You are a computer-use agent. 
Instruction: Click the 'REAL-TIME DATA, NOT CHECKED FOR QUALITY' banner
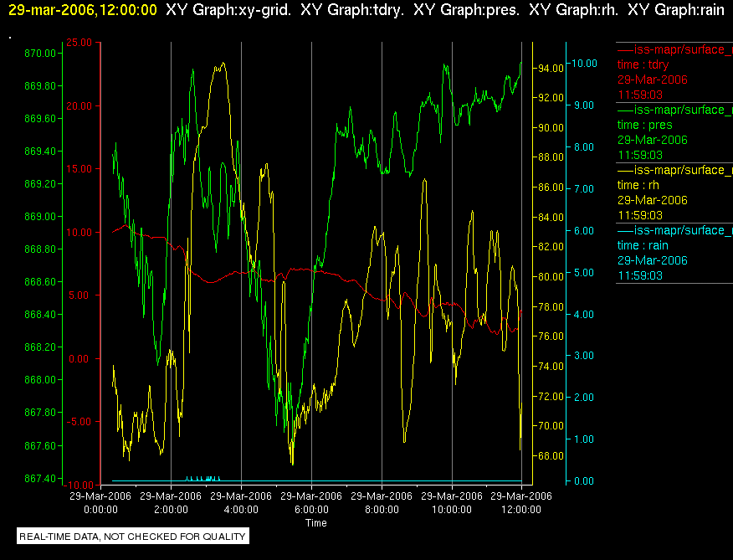133,536
